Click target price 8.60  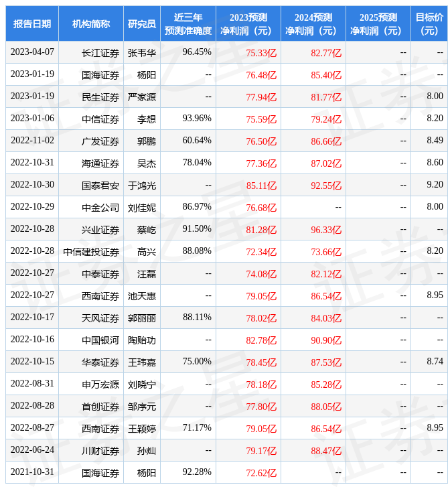coord(435,163)
